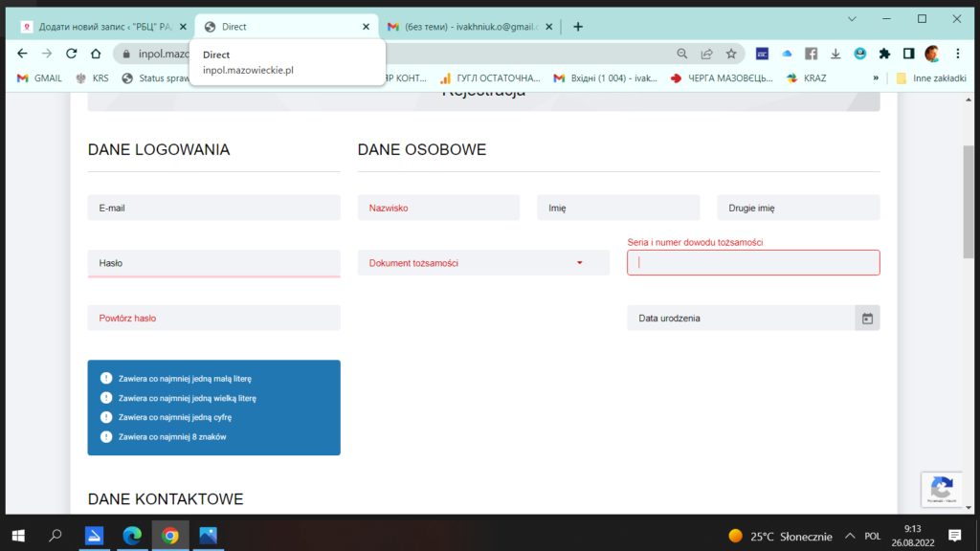Image resolution: width=980 pixels, height=551 pixels.
Task: Open the tab search dropdown arrow
Action: [x=852, y=19]
